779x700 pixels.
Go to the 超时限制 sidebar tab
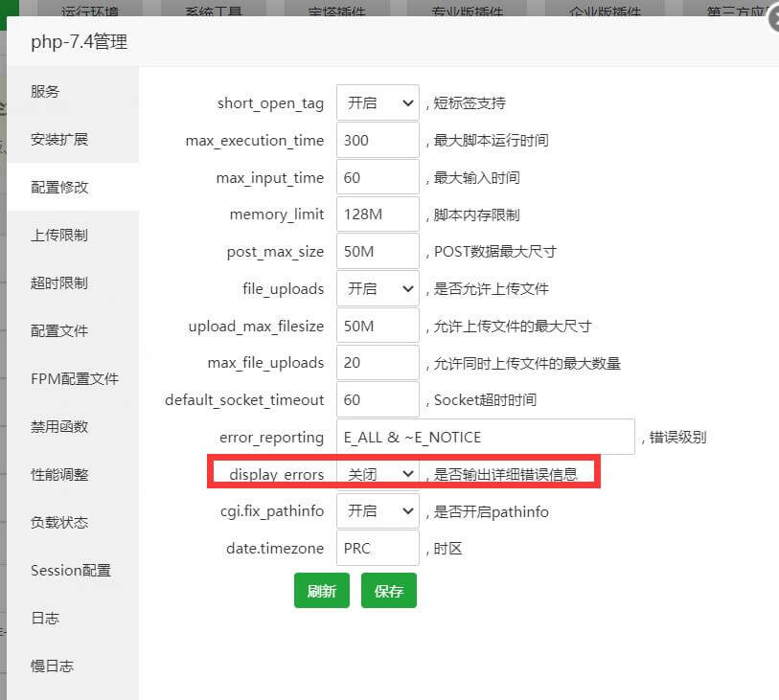pos(59,282)
